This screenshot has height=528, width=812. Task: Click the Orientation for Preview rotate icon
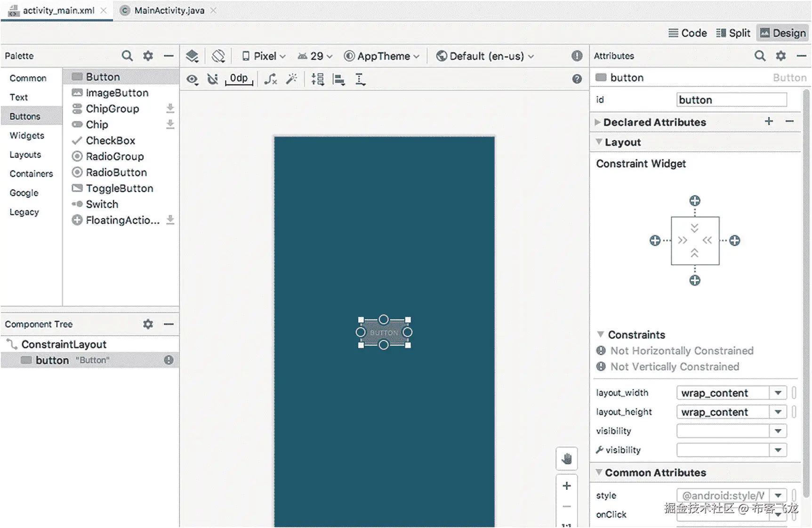218,56
